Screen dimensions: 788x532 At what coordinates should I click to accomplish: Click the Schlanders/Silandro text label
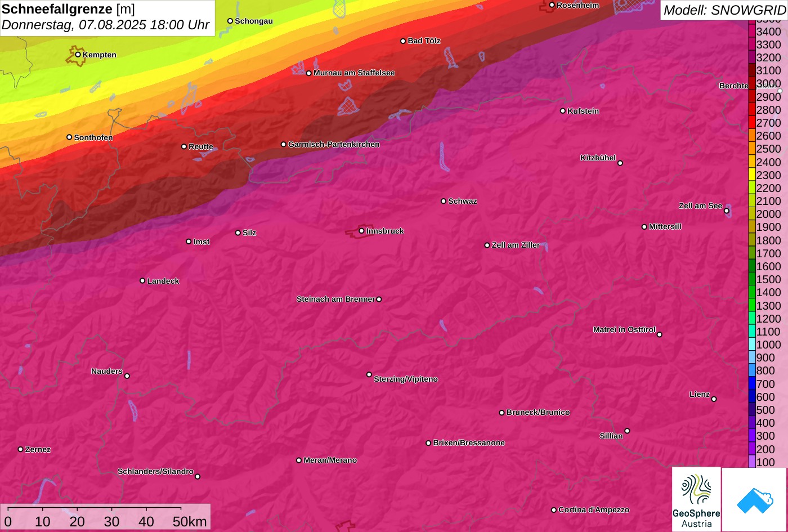(x=155, y=472)
